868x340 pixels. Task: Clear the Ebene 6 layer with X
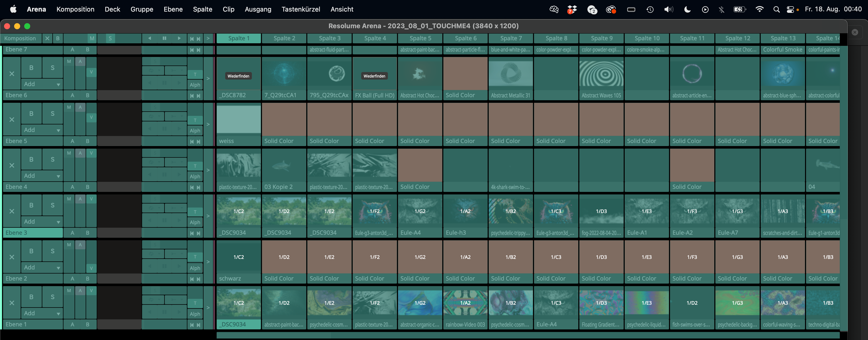pyautogui.click(x=12, y=74)
